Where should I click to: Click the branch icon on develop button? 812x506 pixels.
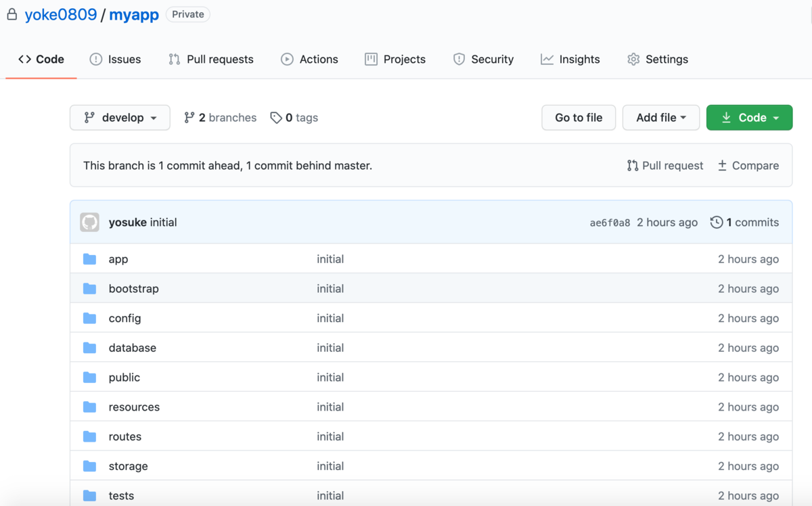89,118
